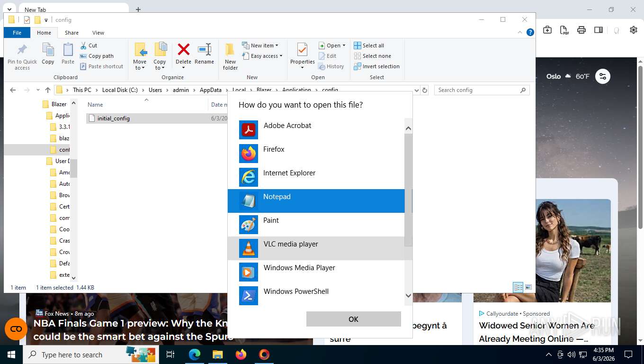Pick Windows Media Player from the list
644x364 pixels.
click(x=316, y=272)
